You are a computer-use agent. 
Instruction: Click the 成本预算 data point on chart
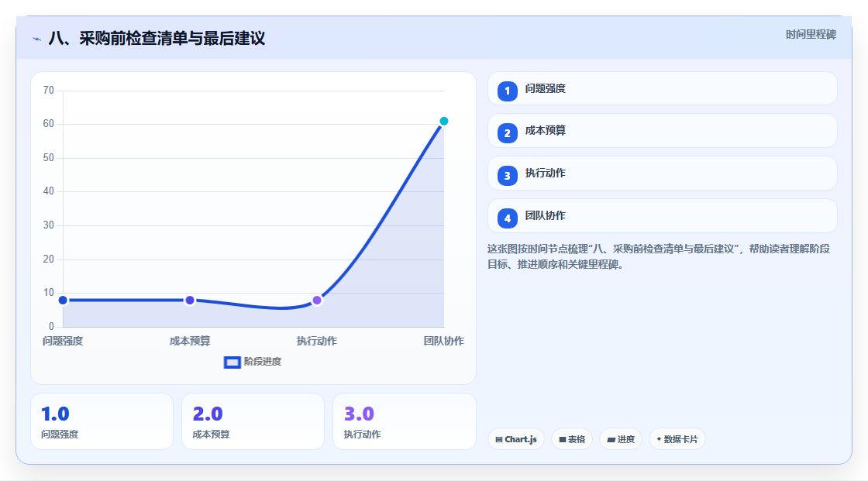coord(190,300)
